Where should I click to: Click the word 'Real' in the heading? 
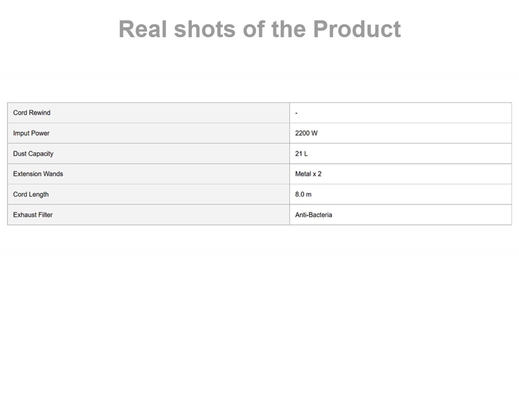143,29
